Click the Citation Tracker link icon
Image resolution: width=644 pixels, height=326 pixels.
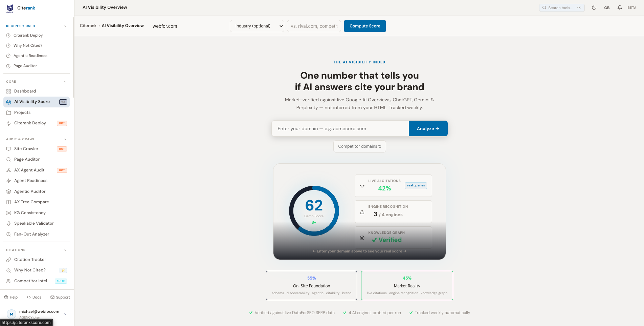coord(9,260)
